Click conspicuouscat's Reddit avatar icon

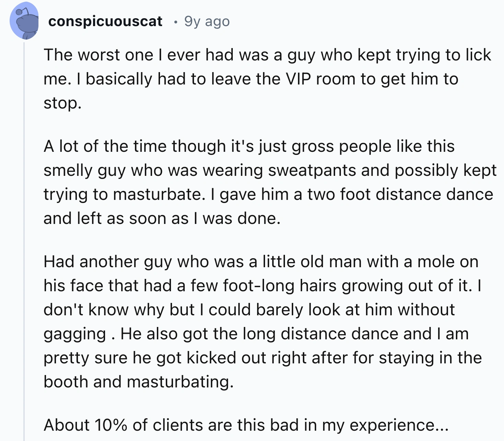[24, 21]
